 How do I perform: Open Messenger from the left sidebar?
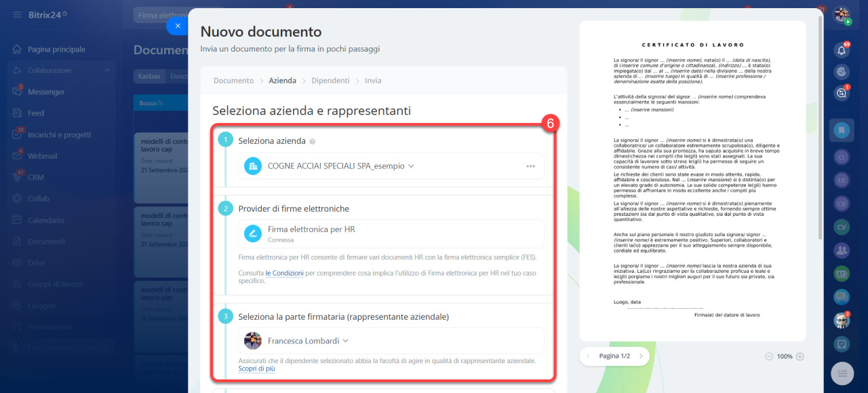tap(46, 92)
